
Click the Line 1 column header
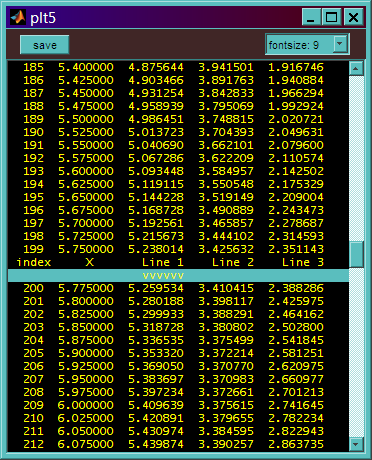point(163,262)
